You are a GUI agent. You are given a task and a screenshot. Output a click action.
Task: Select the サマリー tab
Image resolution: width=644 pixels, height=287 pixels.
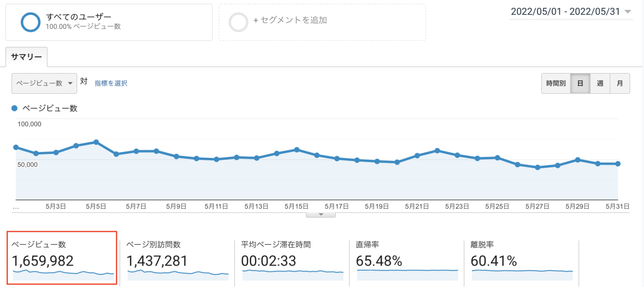[x=26, y=57]
